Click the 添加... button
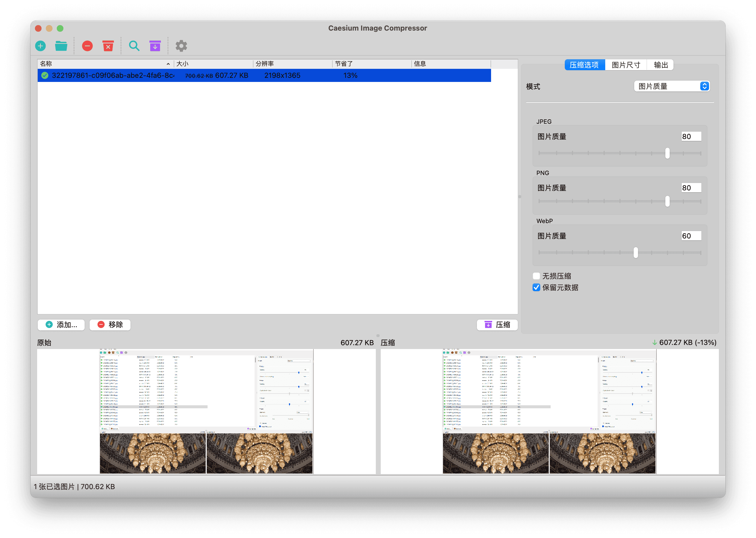This screenshot has height=538, width=756. pos(61,325)
